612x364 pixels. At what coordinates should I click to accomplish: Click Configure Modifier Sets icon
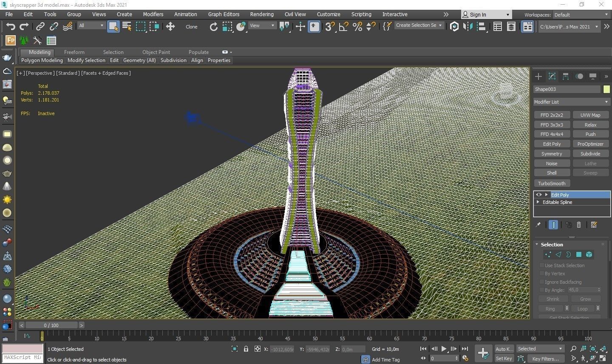[594, 225]
